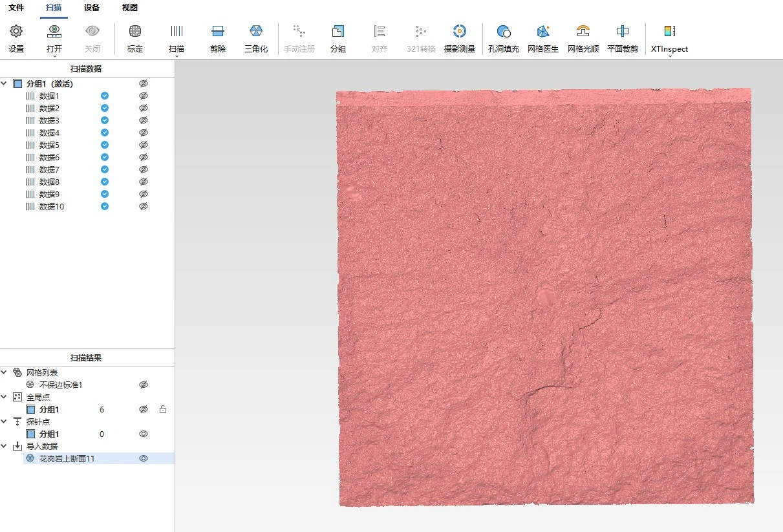
Task: Click the 关闭 close device icon
Action: (92, 31)
